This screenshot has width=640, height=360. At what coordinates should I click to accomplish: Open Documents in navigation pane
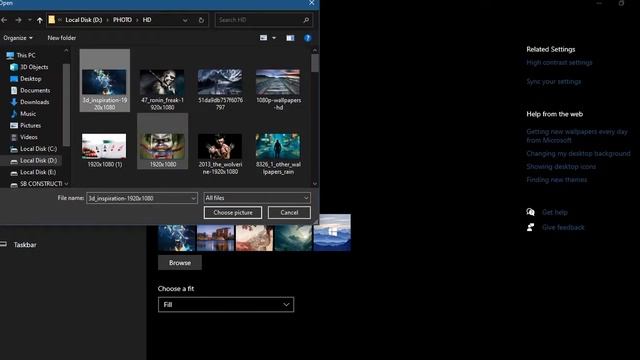click(x=35, y=90)
